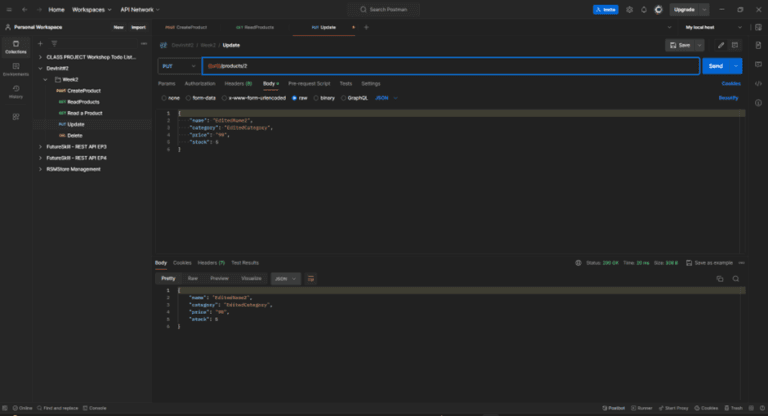Select the form-data body type radio
The image size is (768, 416).
[188, 98]
